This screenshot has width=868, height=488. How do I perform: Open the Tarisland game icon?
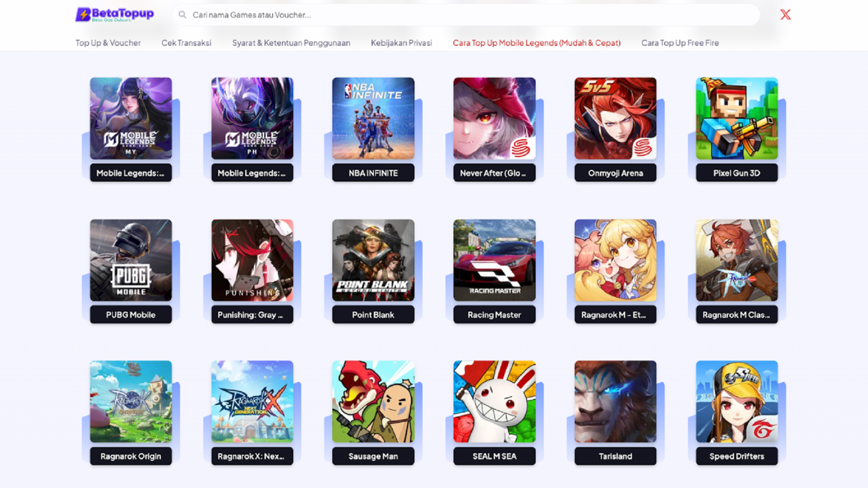[615, 402]
